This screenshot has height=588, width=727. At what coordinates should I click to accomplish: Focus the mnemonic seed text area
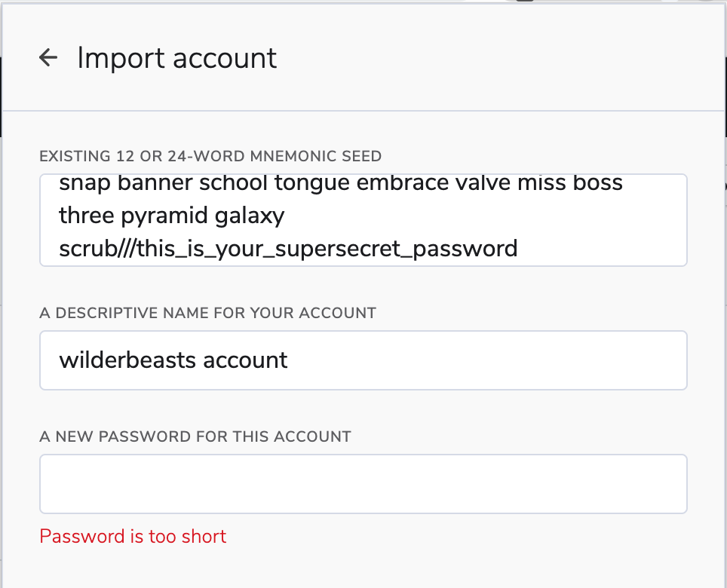click(x=363, y=219)
